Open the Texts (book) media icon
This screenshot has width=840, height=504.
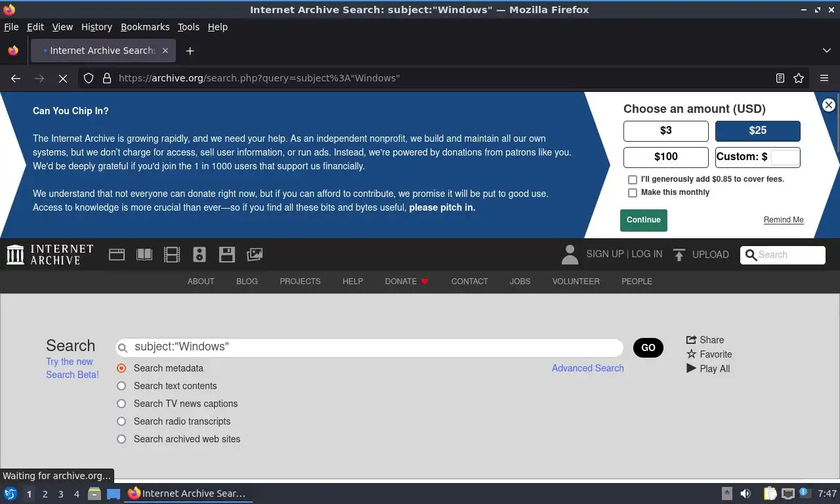[x=144, y=255]
